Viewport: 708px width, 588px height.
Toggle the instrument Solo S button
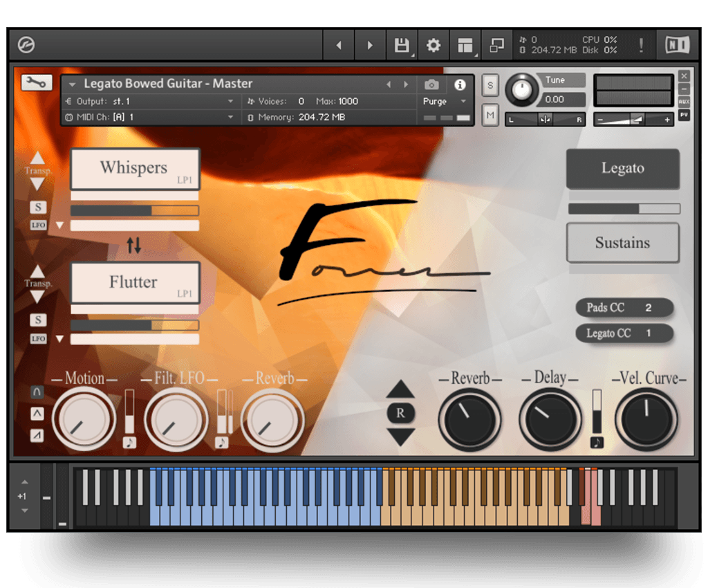(490, 84)
